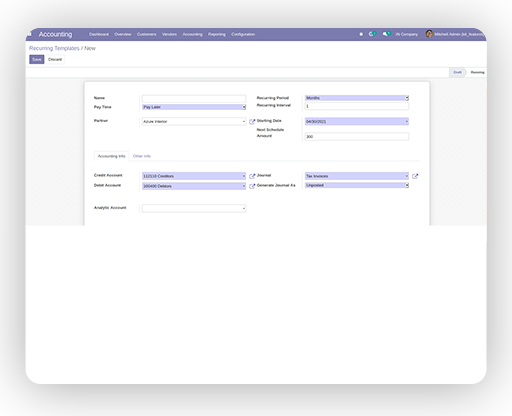The image size is (512, 416).
Task: Open the external link beside Credit Account
Action: click(252, 176)
